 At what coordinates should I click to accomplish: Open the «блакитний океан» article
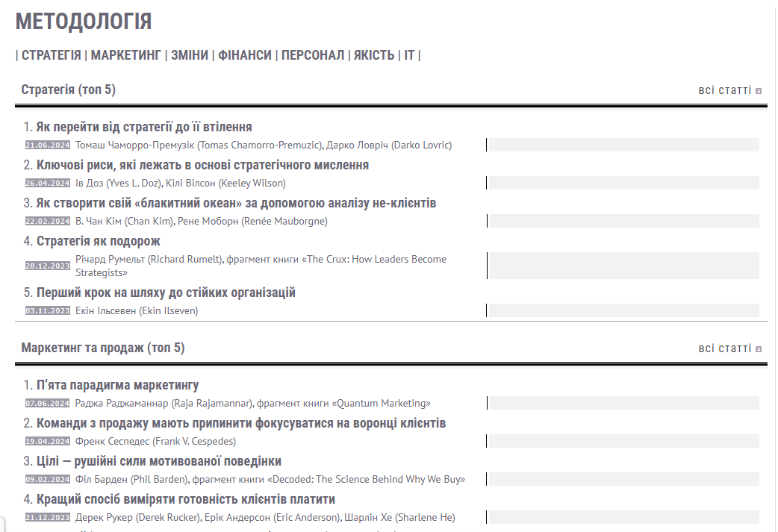pyautogui.click(x=236, y=203)
